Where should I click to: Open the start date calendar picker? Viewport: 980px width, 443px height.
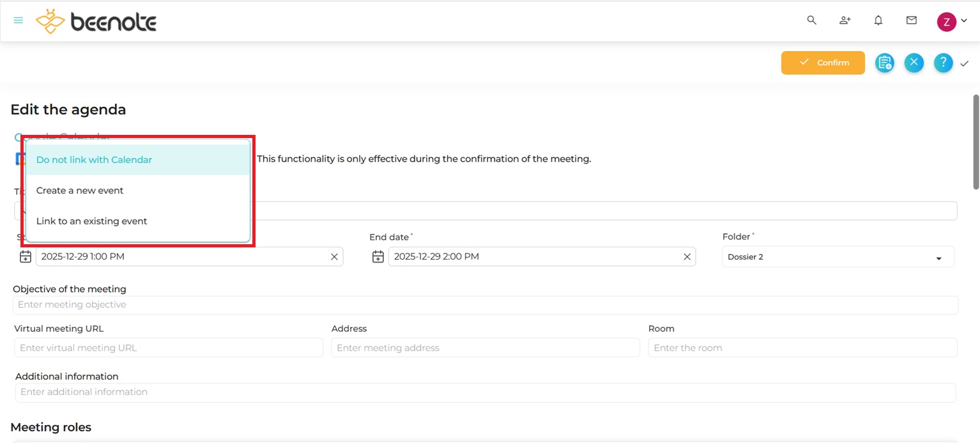[25, 256]
